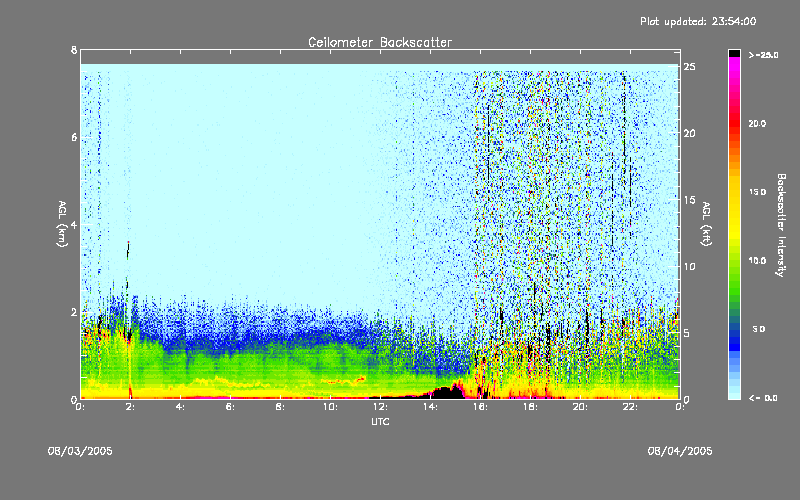Click the 20 kft tick on right axis
This screenshot has height=500, width=800.
pos(690,133)
